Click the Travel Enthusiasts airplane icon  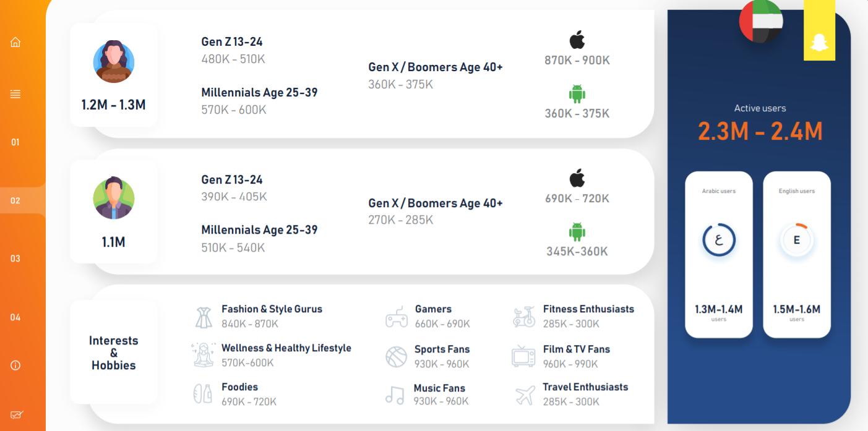[x=525, y=395]
